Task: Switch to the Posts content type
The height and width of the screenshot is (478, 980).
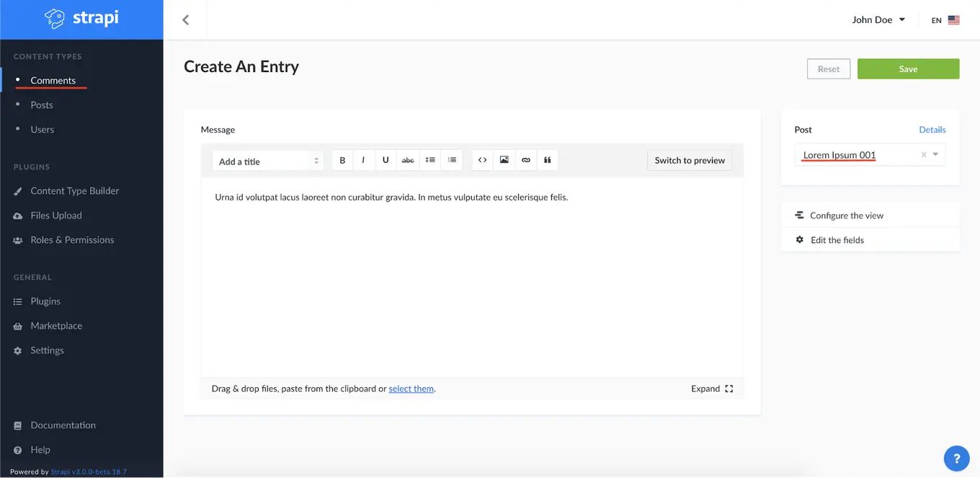Action: coord(42,105)
